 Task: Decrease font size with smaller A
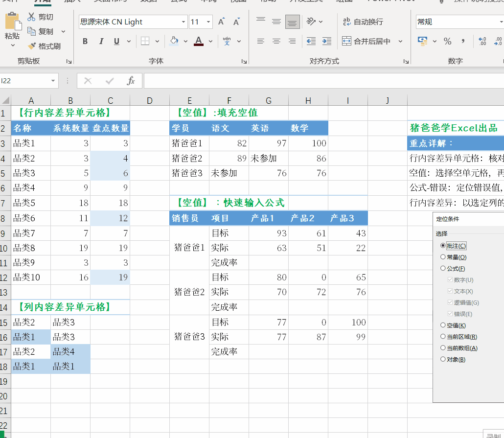coord(236,22)
